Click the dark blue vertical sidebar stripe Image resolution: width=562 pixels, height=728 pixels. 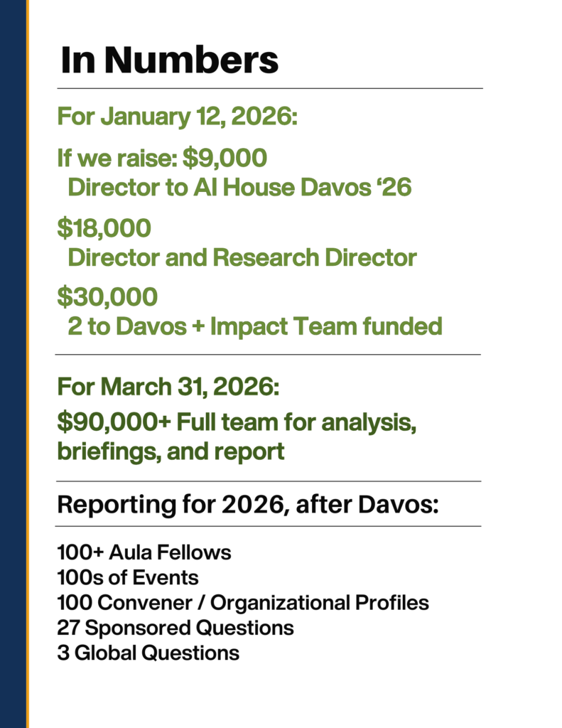click(x=13, y=364)
